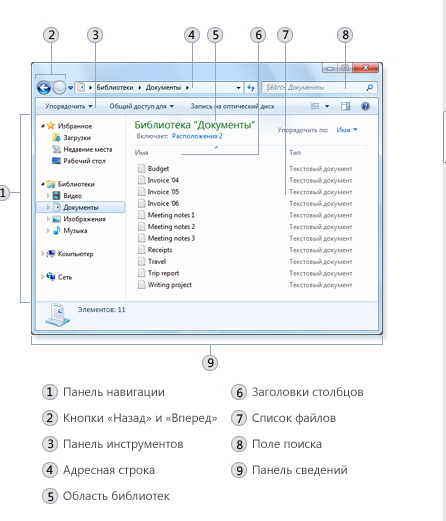Click the change view icon in toolbar

315,106
